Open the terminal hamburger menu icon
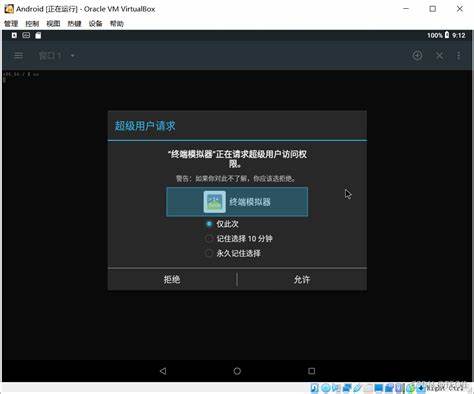This screenshot has height=394, width=474. (18, 55)
